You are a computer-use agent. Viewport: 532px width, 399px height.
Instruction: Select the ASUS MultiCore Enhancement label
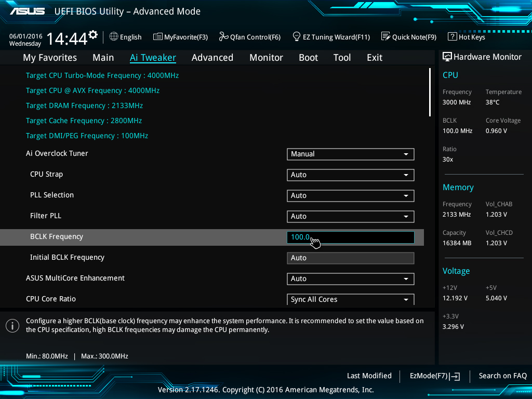click(75, 278)
